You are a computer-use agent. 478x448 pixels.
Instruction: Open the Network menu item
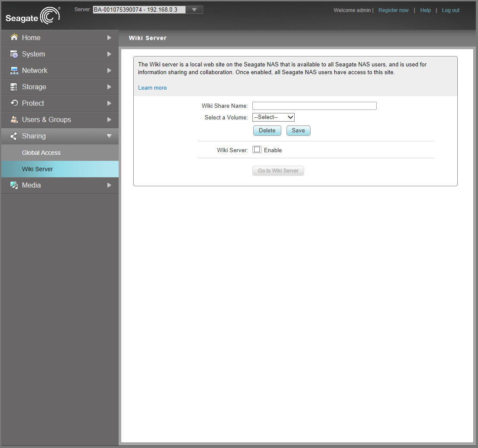point(60,71)
